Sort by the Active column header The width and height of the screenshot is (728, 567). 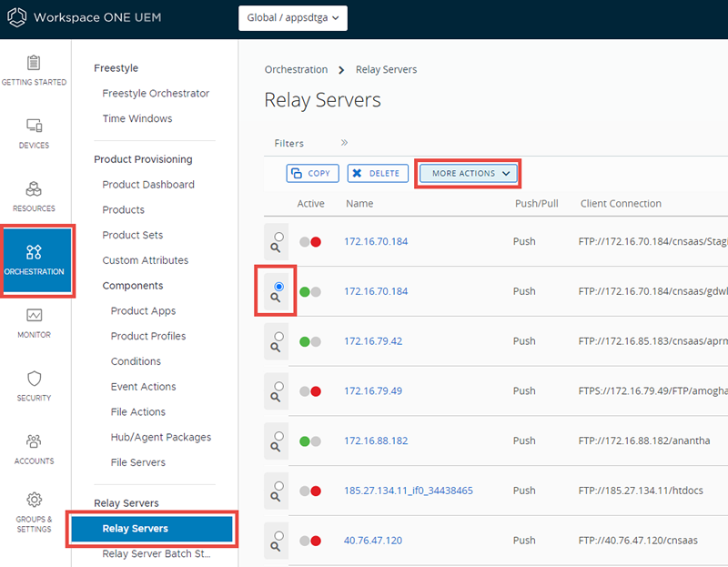[310, 203]
